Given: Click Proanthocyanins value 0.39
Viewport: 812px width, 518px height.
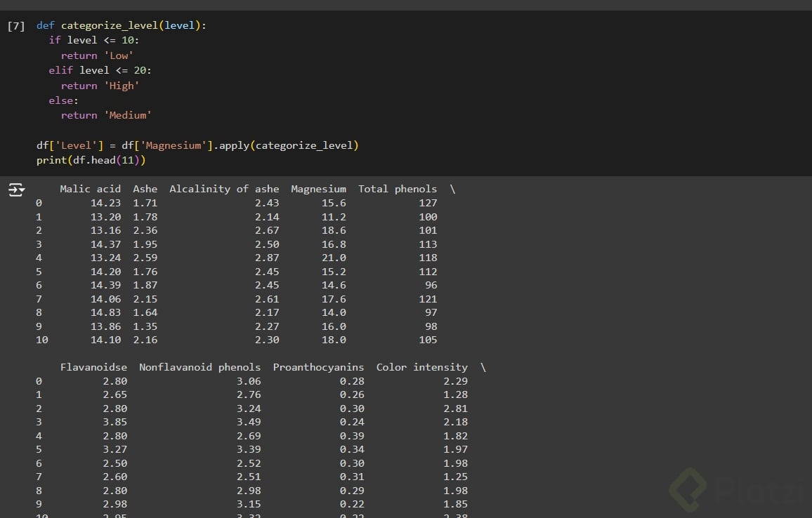Looking at the screenshot, I should click(352, 436).
